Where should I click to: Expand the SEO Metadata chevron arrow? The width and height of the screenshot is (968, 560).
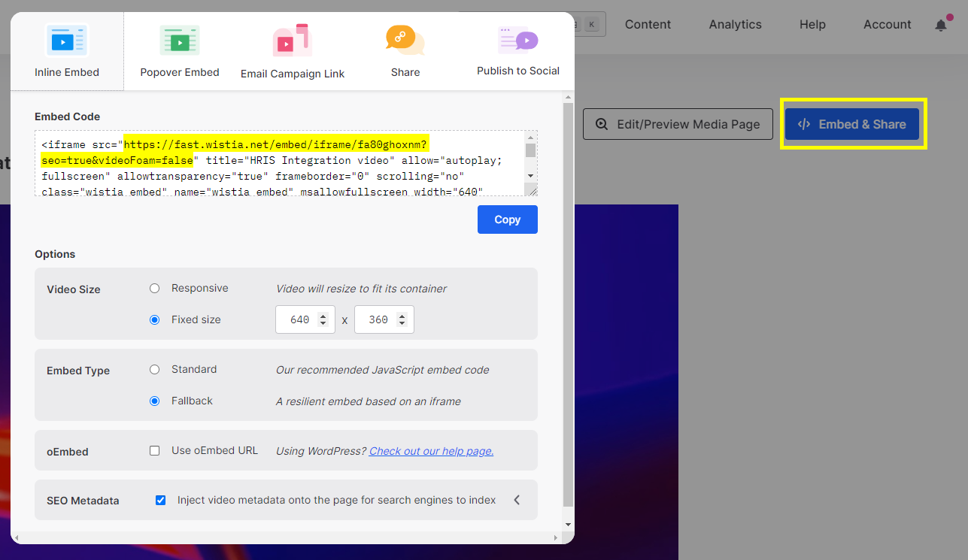pos(517,500)
